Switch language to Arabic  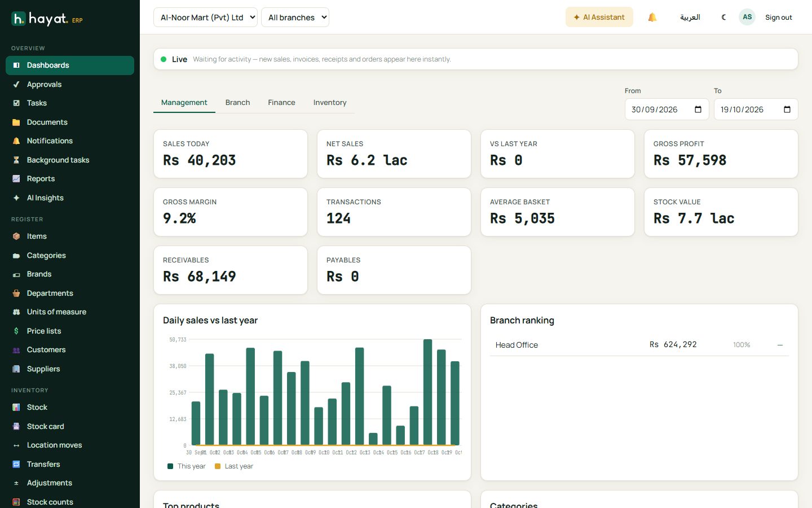(x=690, y=17)
